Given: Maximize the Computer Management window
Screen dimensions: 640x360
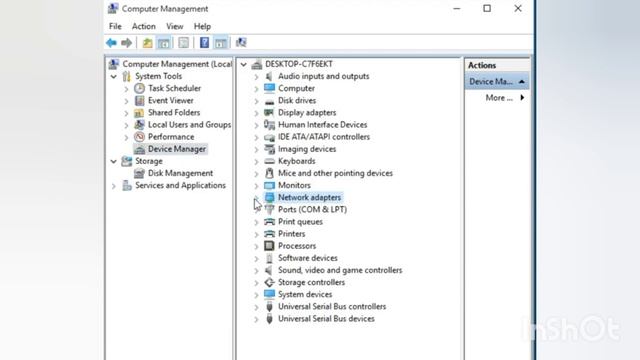Looking at the screenshot, I should point(487,9).
